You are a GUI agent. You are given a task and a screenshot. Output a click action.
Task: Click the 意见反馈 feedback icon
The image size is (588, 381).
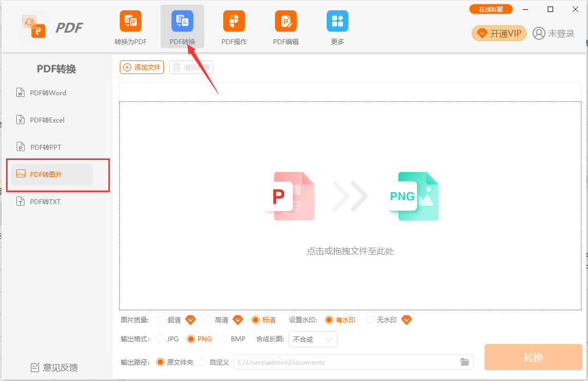35,367
